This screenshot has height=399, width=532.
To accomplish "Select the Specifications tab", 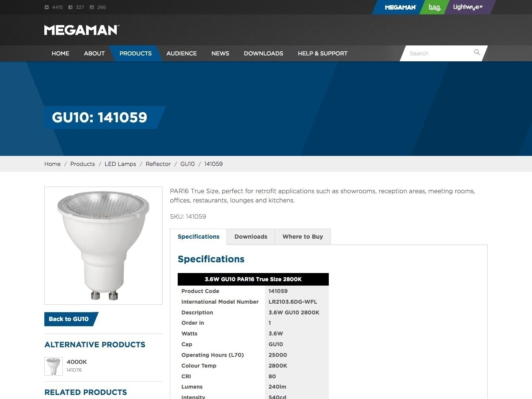I will pos(198,237).
